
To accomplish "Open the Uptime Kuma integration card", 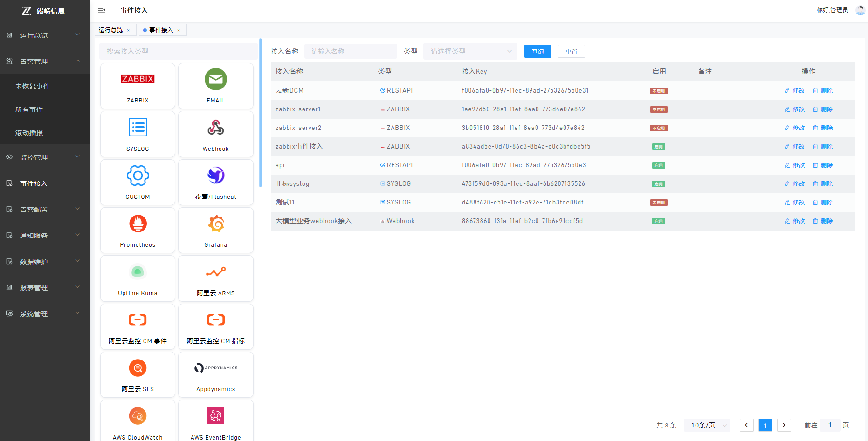I will pyautogui.click(x=138, y=278).
